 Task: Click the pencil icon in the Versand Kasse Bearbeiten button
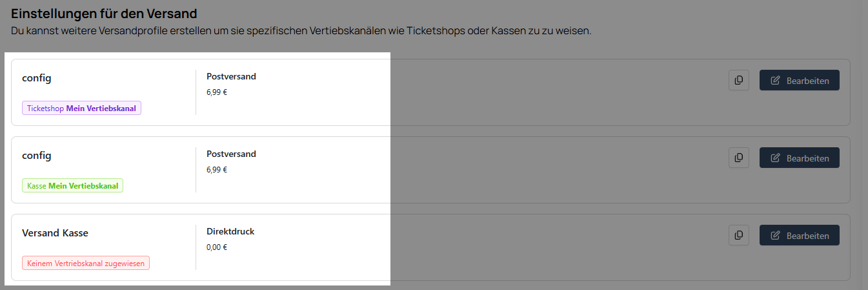[x=776, y=235]
